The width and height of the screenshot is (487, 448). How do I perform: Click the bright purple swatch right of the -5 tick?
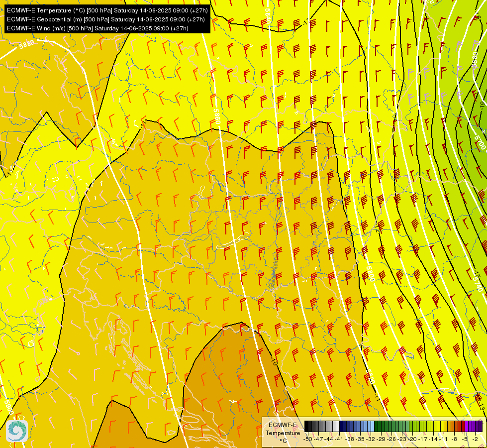pos(467,427)
